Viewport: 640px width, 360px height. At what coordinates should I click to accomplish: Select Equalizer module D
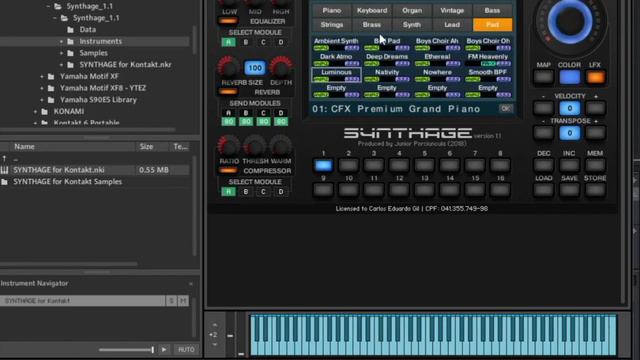[281, 42]
